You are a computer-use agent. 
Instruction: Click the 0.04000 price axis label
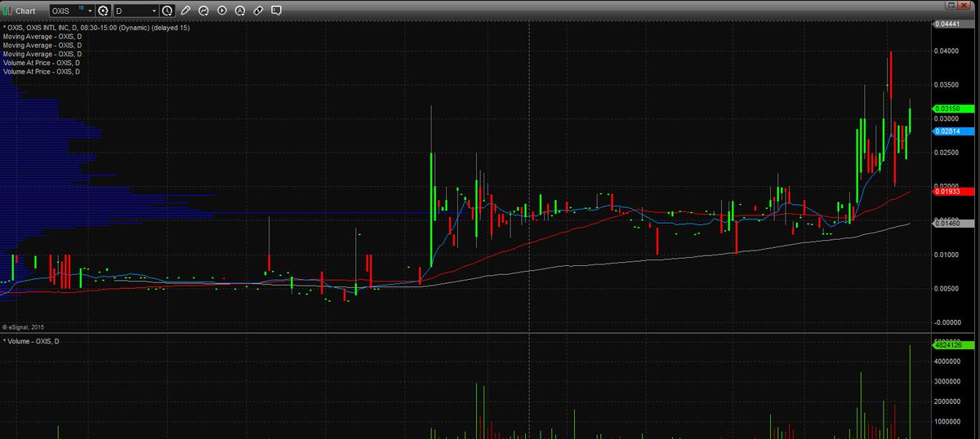[x=947, y=51]
